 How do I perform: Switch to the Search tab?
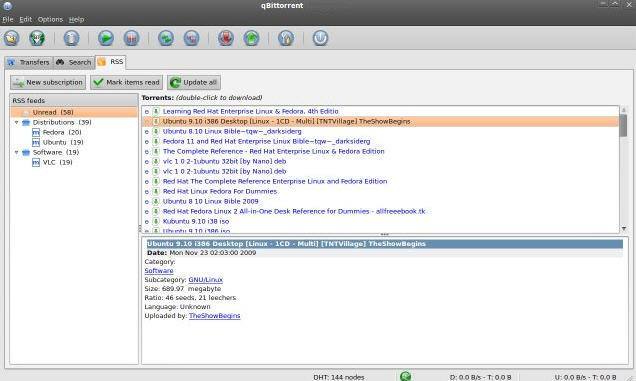[x=74, y=62]
